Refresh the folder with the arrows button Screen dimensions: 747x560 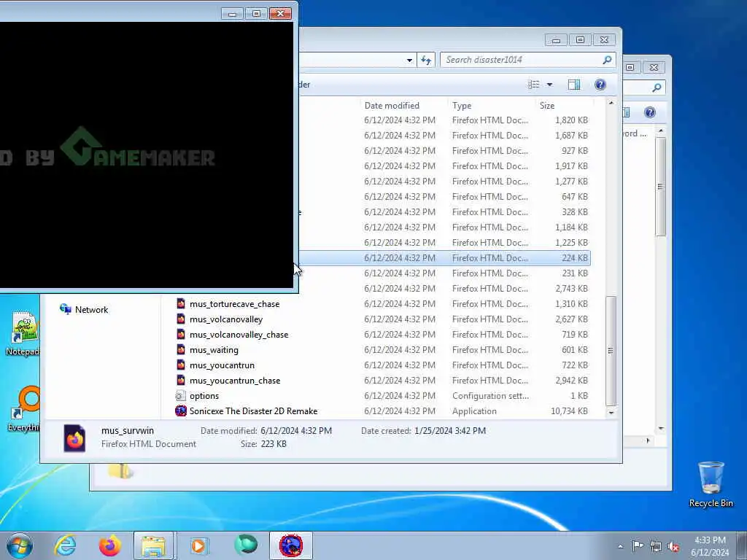(426, 60)
